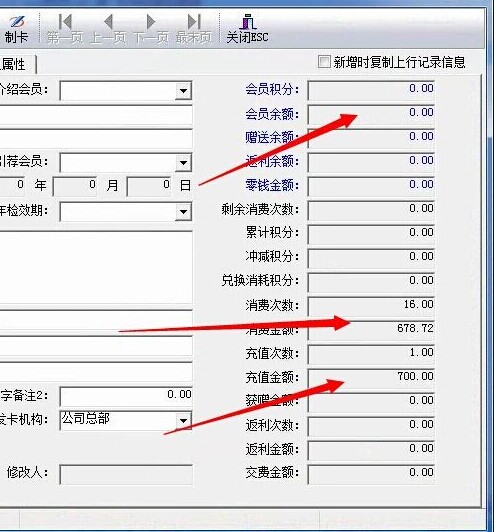This screenshot has height=532, width=494.
Task: Select the 消费金额 678.72 field
Action: 371,330
